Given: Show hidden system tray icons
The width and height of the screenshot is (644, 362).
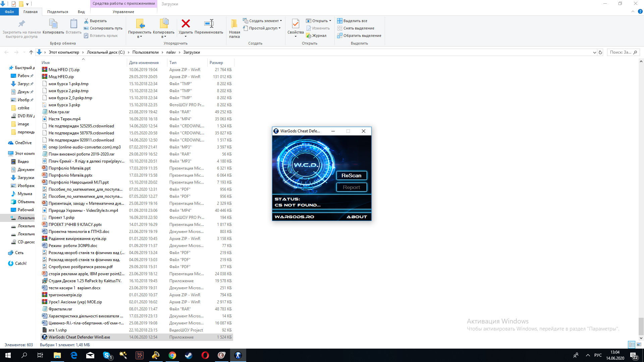Looking at the screenshot, I should (588, 355).
